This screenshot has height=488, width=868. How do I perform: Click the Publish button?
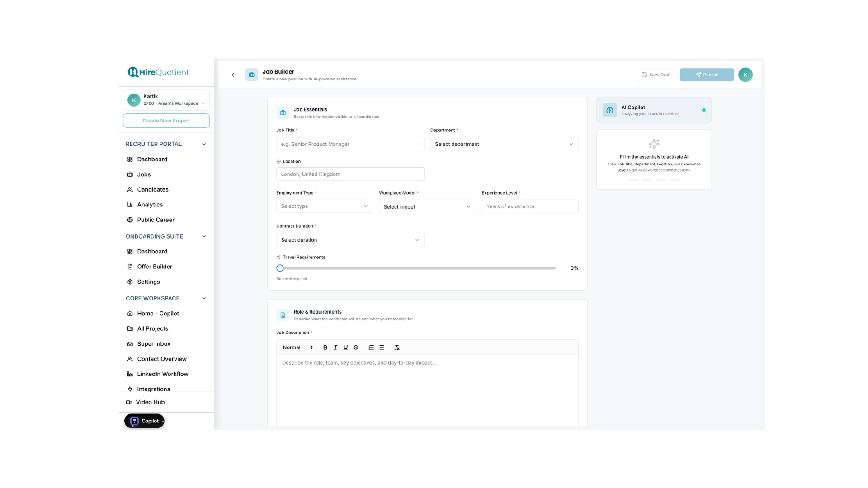tap(707, 75)
